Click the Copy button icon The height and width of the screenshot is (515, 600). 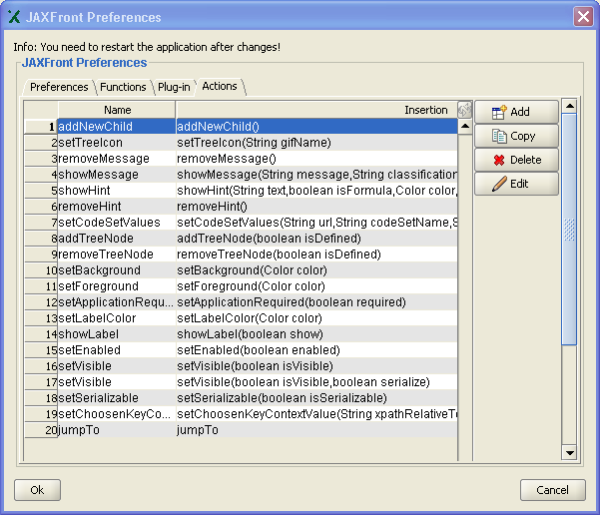click(x=498, y=136)
